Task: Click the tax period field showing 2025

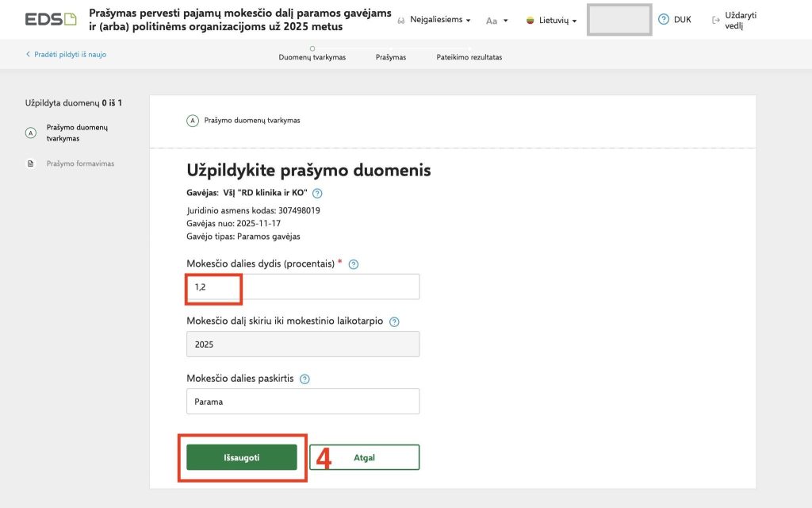Action: pyautogui.click(x=303, y=344)
